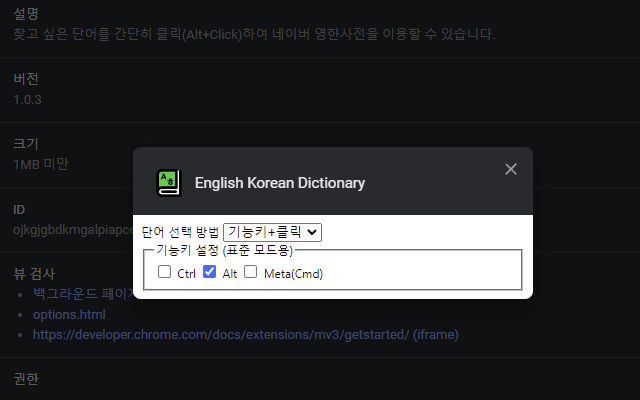The height and width of the screenshot is (400, 640).
Task: Open the developer.chrome.com getstarted iframe link
Action: point(246,335)
